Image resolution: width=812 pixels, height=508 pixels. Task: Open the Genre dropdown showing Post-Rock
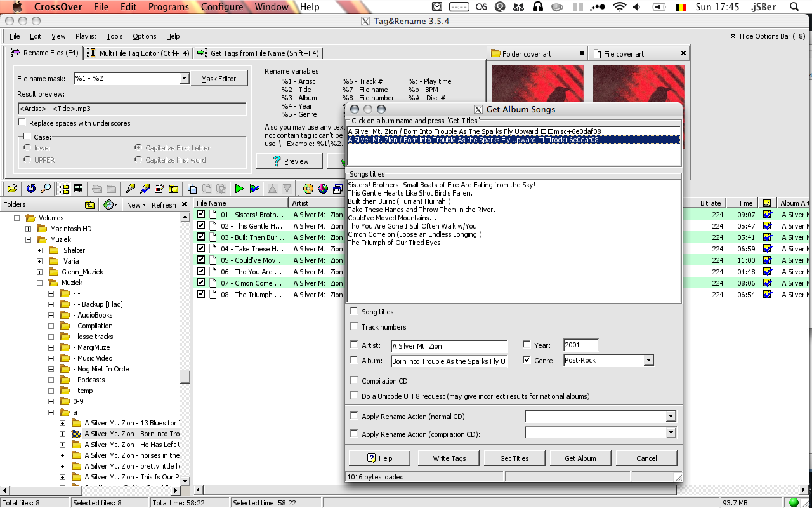click(648, 360)
